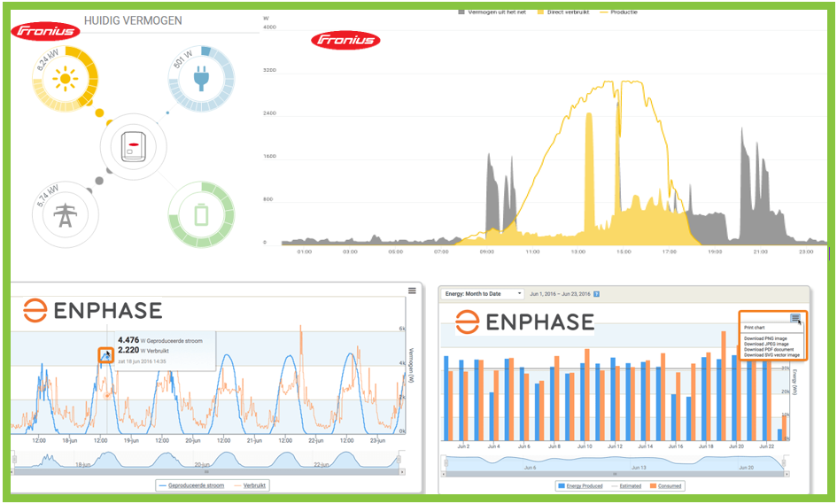The width and height of the screenshot is (837, 504).
Task: Click the '23-jun' axis label
Action: click(378, 440)
